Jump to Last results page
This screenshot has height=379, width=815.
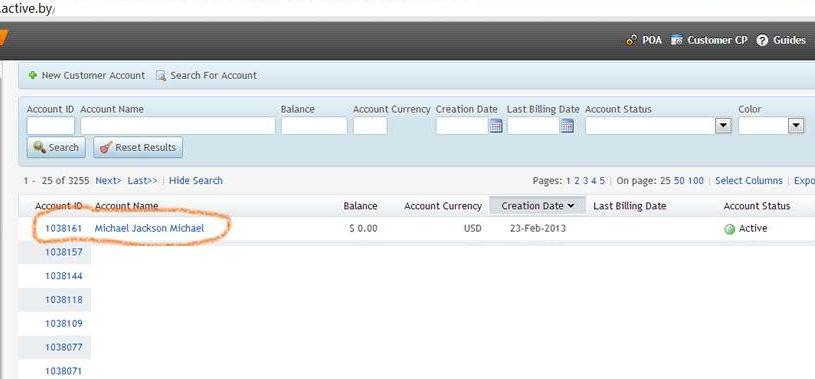(x=142, y=181)
